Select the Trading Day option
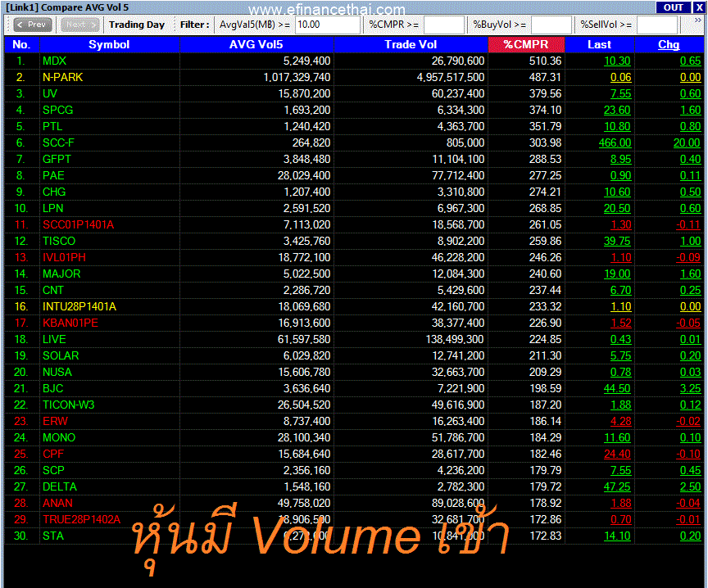 click(137, 25)
